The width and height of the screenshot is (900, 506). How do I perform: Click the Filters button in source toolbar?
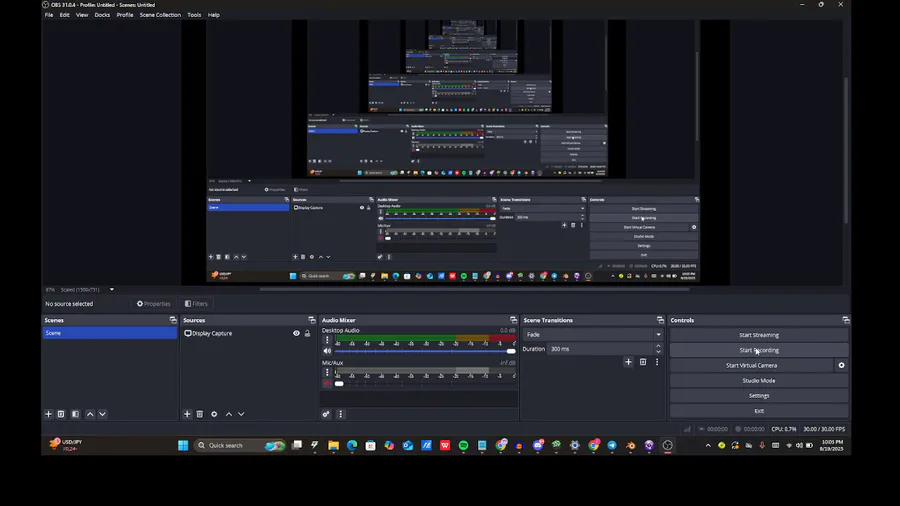pyautogui.click(x=196, y=303)
